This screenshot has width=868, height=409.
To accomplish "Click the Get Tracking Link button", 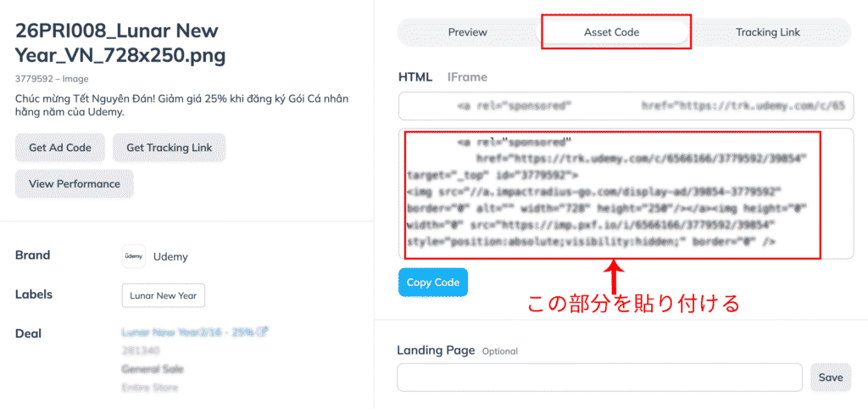I will [169, 148].
